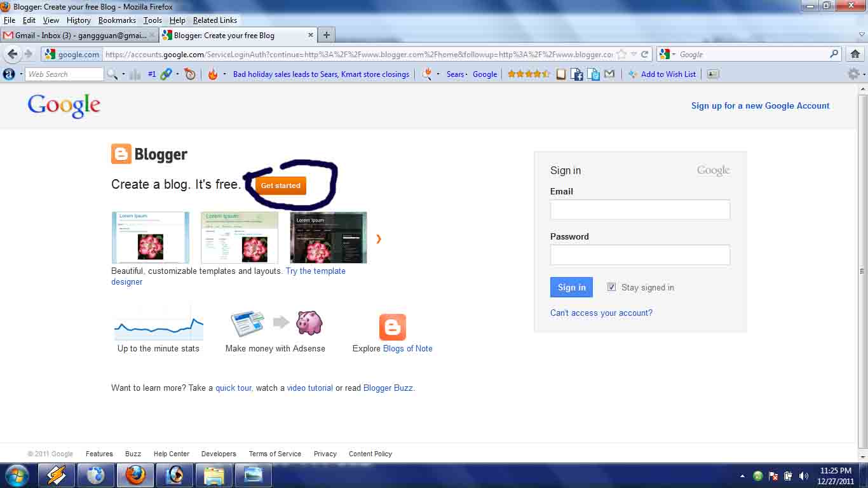Click the Firefox back arrow button
Image resolution: width=868 pixels, height=488 pixels.
[12, 54]
